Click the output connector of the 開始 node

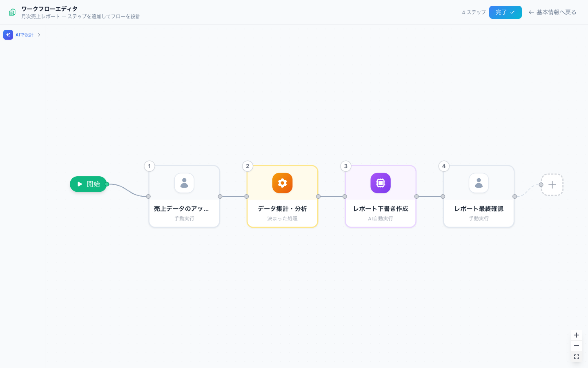(107, 184)
